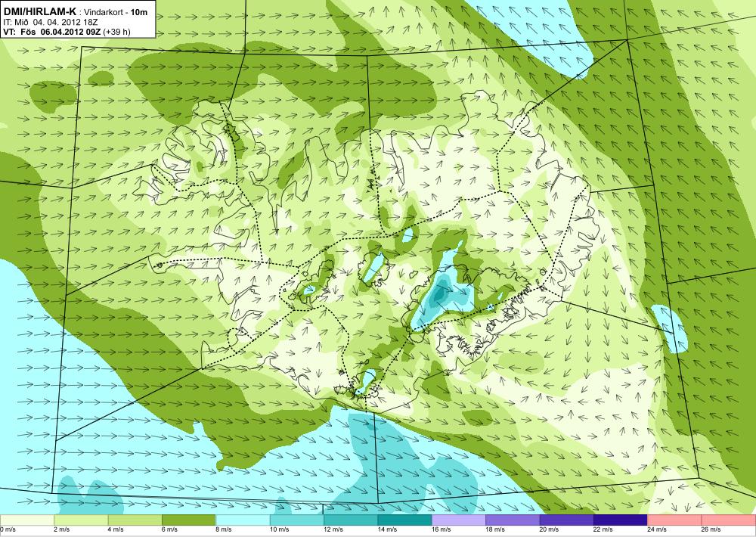
Task: Pick the 4–6 m/s green legend swatch
Action: [135, 520]
